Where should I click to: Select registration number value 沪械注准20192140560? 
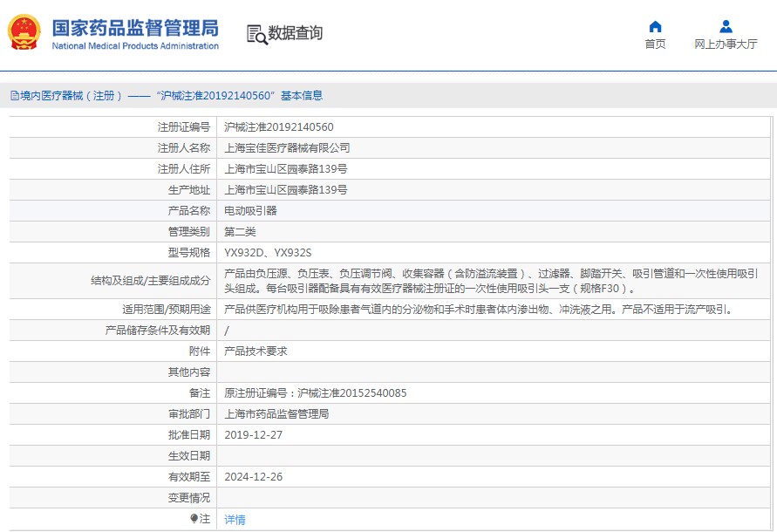279,127
